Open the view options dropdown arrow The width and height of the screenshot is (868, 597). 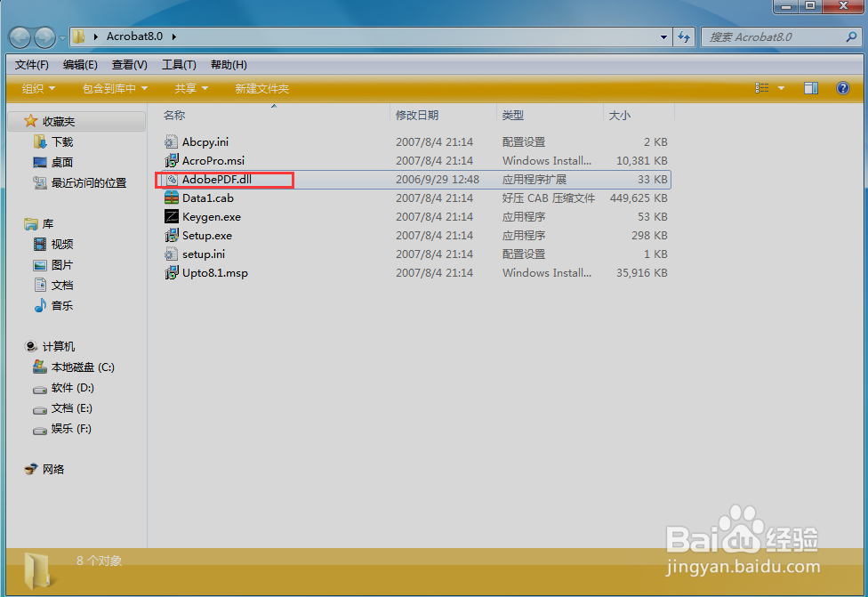[781, 88]
